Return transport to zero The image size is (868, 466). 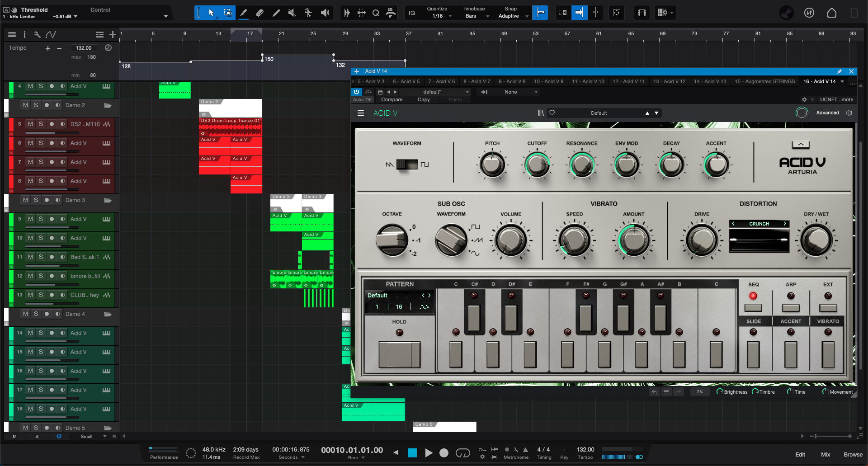[x=396, y=452]
